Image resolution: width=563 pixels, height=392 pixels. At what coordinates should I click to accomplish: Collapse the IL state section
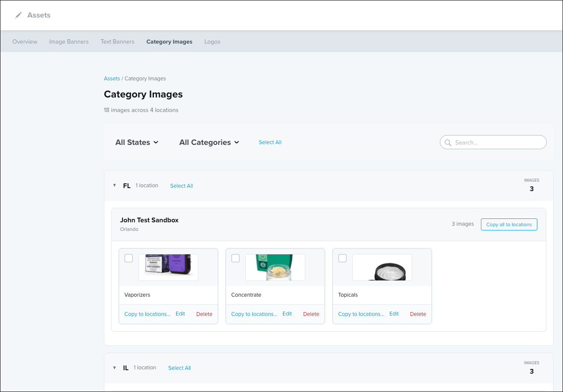pyautogui.click(x=115, y=368)
